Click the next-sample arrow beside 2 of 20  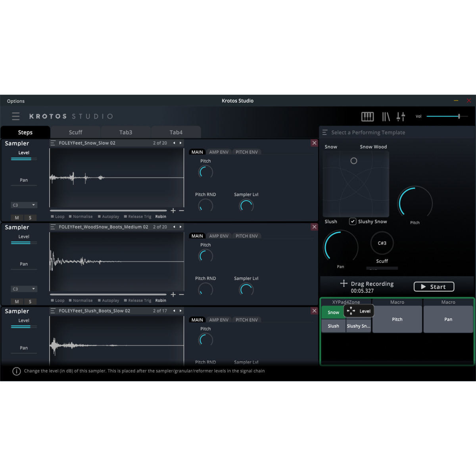[180, 143]
